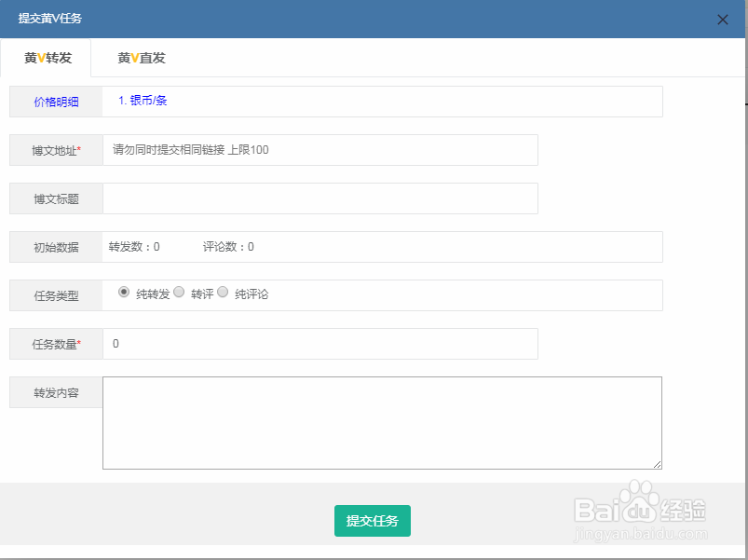Click the 转发数：0 value
Viewport: 748px width, 560px height.
134,247
